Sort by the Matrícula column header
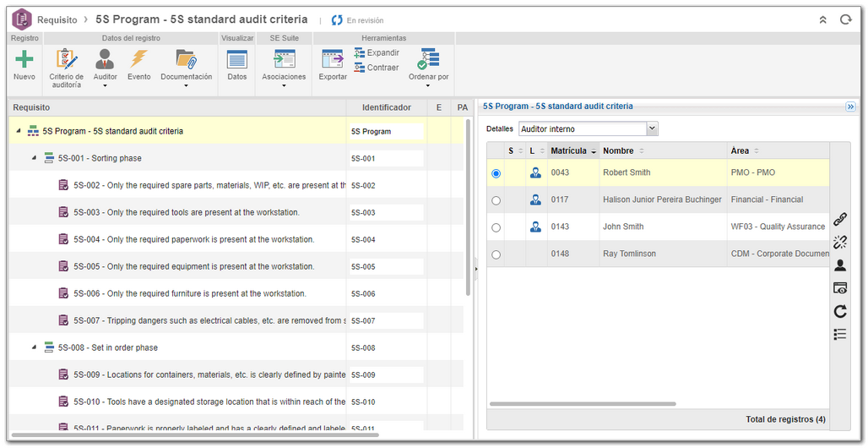Image resolution: width=868 pixels, height=448 pixels. coord(573,150)
